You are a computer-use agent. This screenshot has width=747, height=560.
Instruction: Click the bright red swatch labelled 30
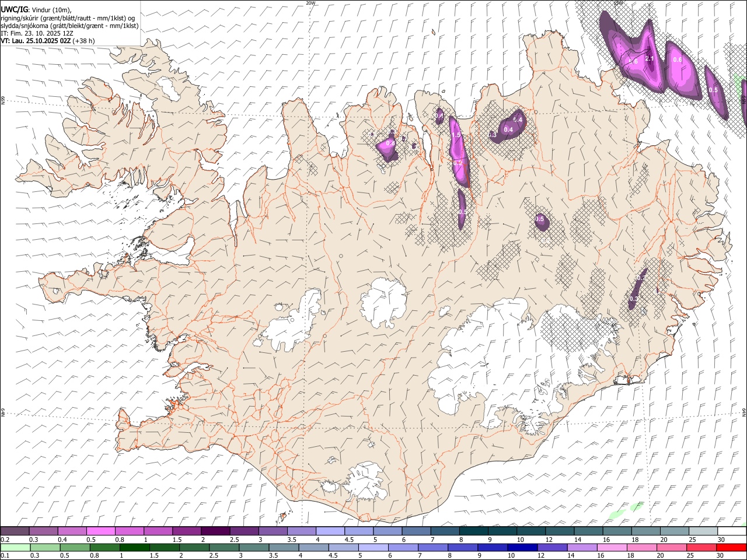tap(731, 547)
